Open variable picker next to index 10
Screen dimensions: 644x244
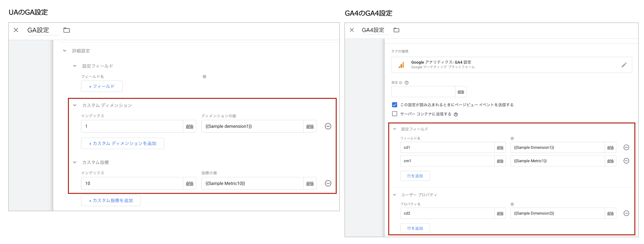point(190,183)
